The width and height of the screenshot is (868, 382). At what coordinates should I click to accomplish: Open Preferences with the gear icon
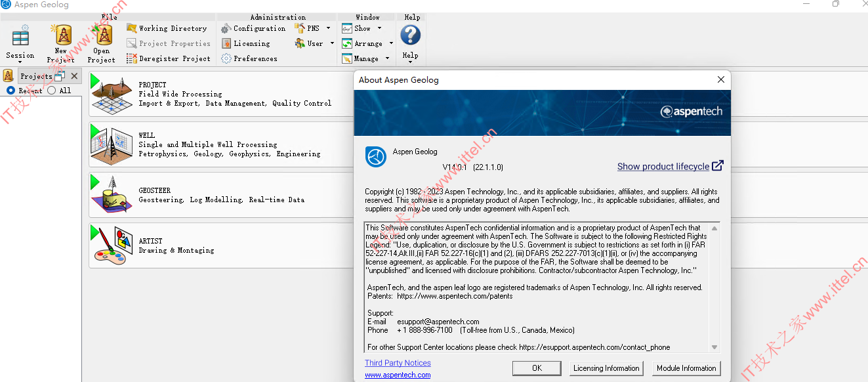(249, 58)
